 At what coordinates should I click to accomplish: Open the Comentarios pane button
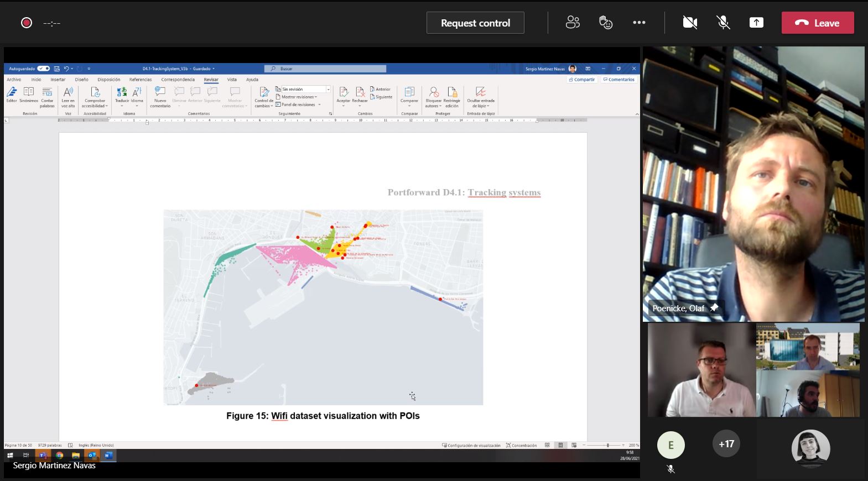[x=618, y=80]
